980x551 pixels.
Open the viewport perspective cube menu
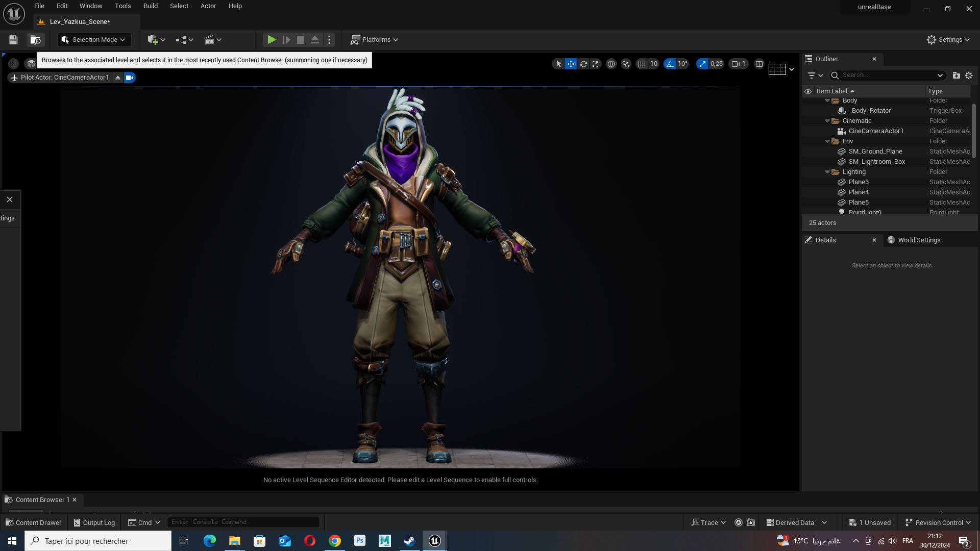(x=31, y=64)
